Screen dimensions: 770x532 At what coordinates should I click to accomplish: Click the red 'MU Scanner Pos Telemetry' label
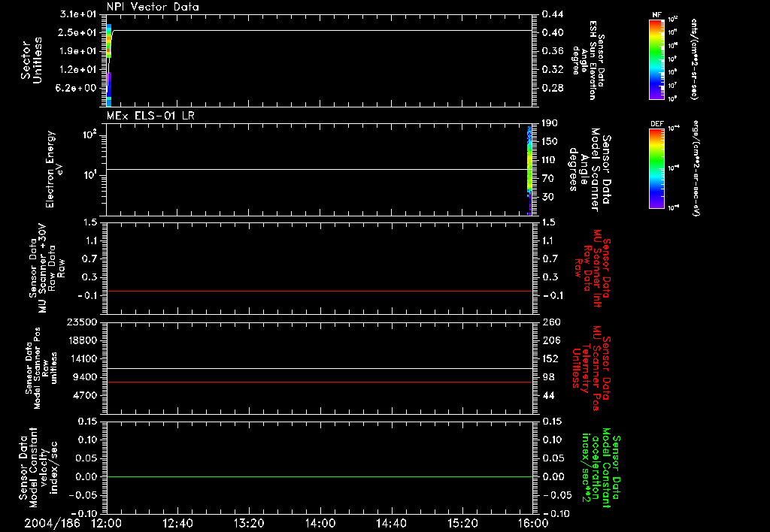click(x=593, y=368)
